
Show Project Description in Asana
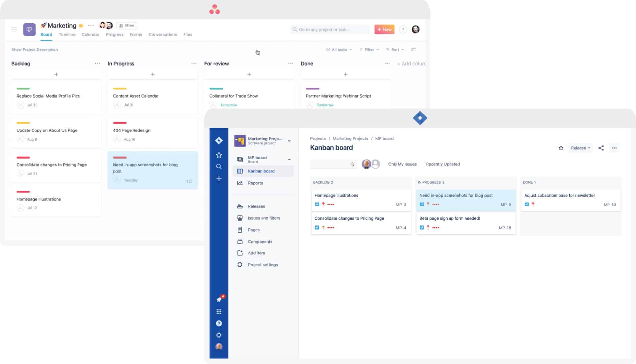(34, 49)
